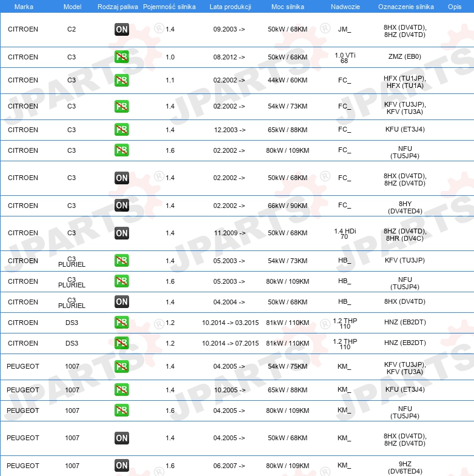Click the petrol icon in the C3 Pluriel 1.6 row
The width and height of the screenshot is (474, 476).
pyautogui.click(x=122, y=281)
